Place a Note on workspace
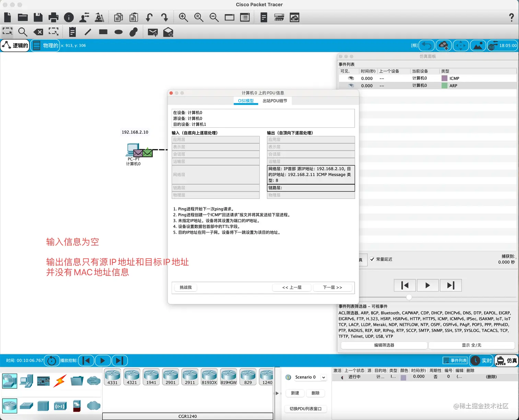 (x=72, y=32)
